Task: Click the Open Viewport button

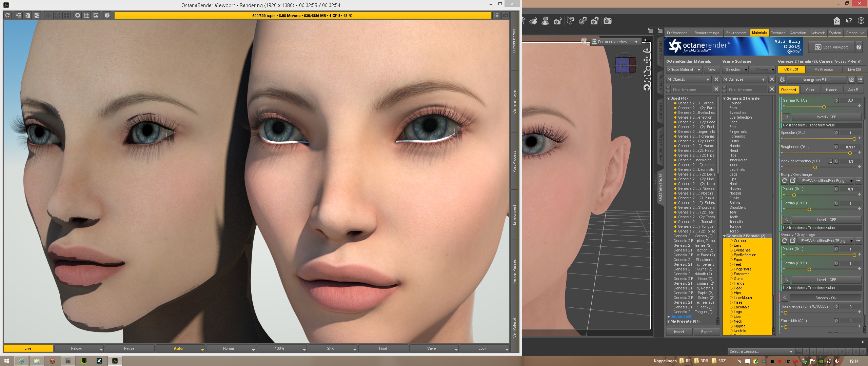Action: (x=831, y=47)
